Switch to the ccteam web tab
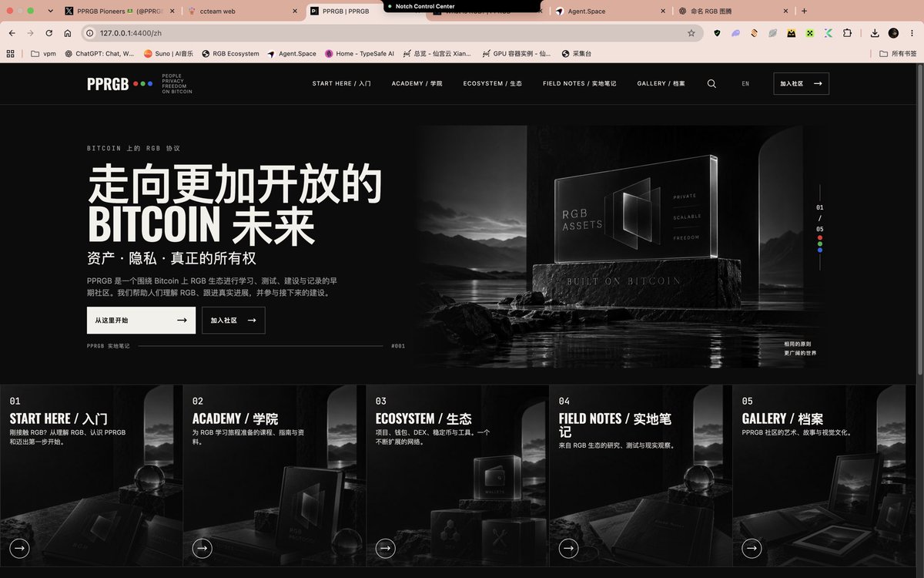This screenshot has height=578, width=924. [239, 12]
